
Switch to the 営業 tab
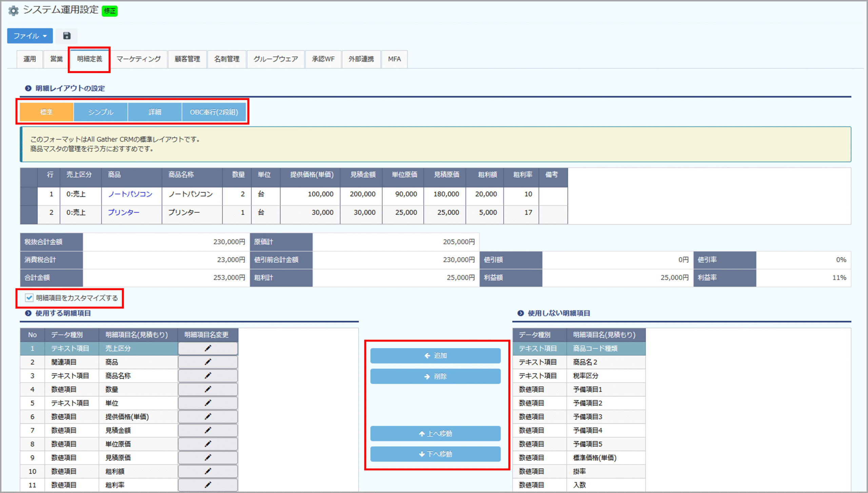(56, 59)
